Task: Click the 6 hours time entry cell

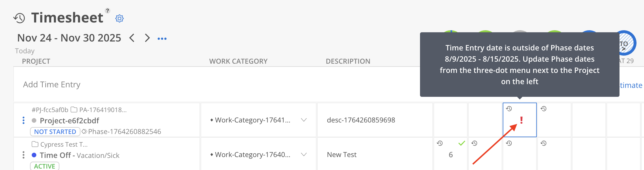Action: pyautogui.click(x=451, y=155)
